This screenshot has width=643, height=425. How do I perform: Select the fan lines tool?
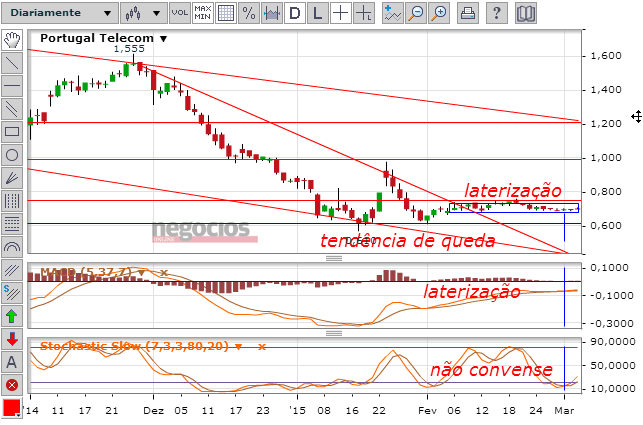12,178
